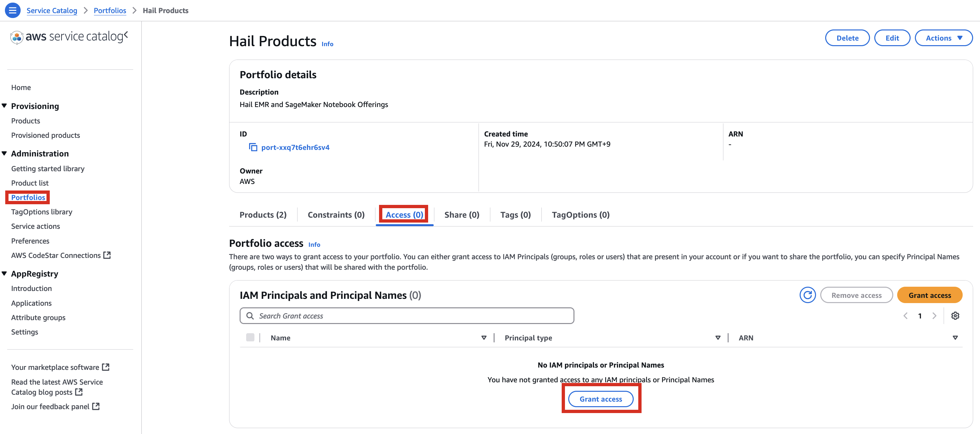The width and height of the screenshot is (980, 434).
Task: Open Home in the sidebar
Action: point(21,87)
